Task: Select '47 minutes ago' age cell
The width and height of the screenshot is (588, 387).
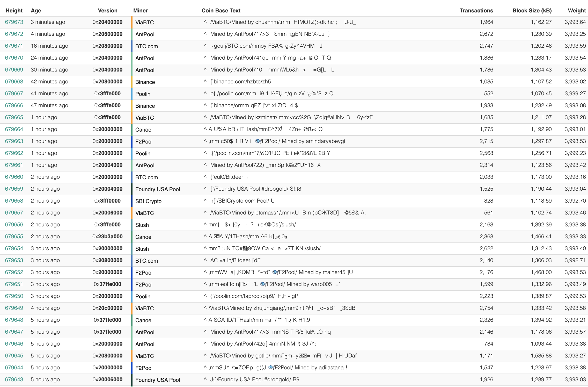Action: [49, 105]
